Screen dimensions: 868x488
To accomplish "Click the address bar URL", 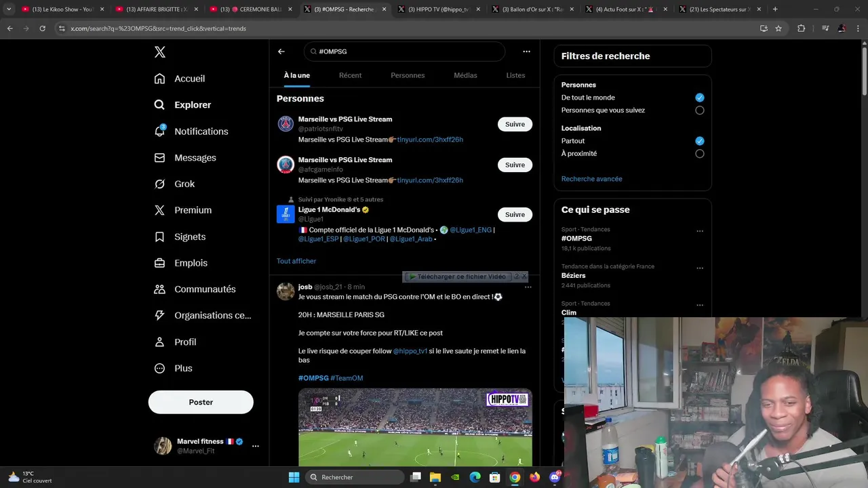I will pyautogui.click(x=158, y=28).
